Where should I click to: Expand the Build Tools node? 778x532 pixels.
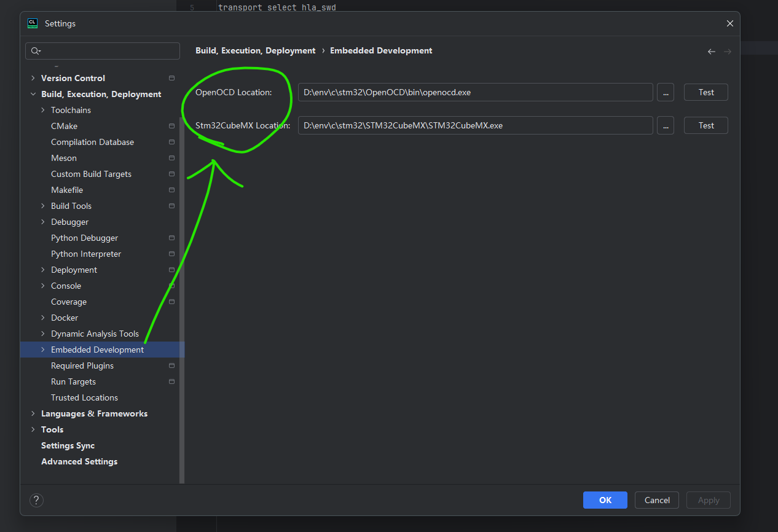click(x=42, y=206)
